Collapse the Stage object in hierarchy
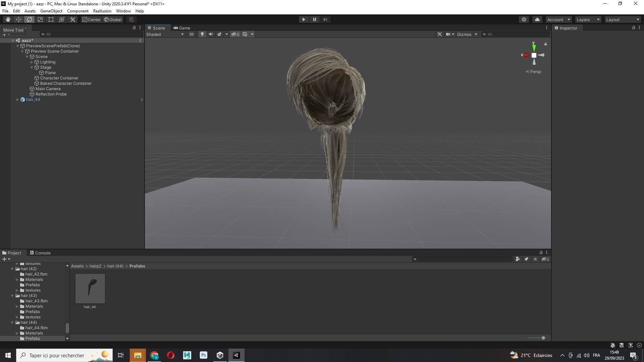Image resolution: width=644 pixels, height=362 pixels. pyautogui.click(x=32, y=67)
